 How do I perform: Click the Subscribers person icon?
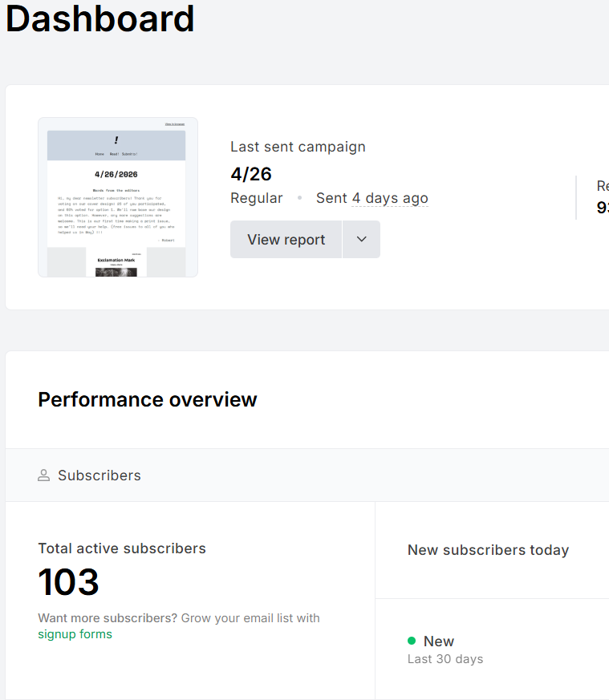pyautogui.click(x=44, y=475)
